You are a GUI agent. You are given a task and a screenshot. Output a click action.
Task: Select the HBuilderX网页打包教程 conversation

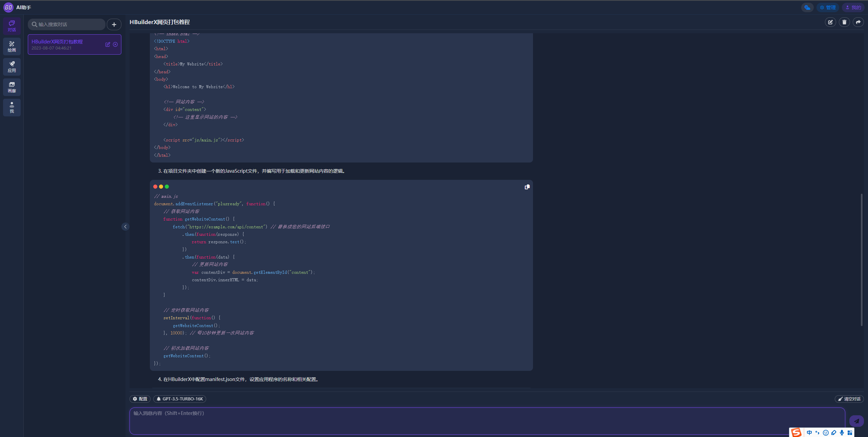point(75,44)
